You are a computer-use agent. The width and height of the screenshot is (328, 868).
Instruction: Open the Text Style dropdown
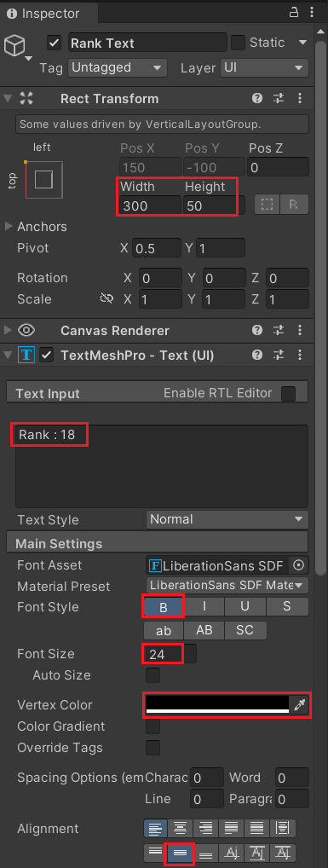(x=227, y=519)
